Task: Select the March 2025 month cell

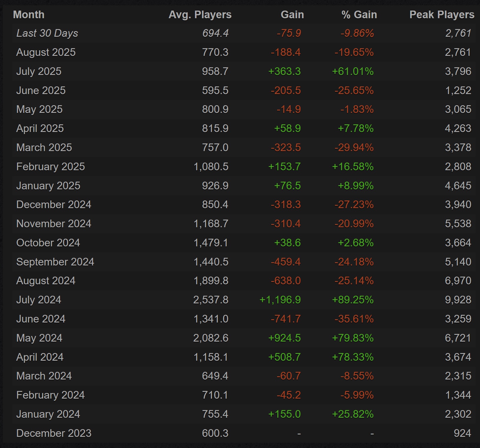Action: pos(44,148)
